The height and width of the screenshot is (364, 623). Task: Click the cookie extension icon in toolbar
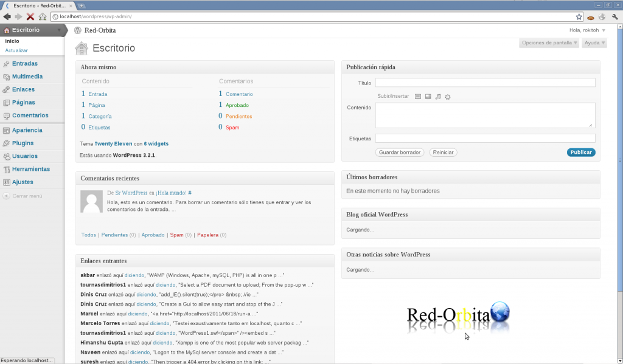590,17
